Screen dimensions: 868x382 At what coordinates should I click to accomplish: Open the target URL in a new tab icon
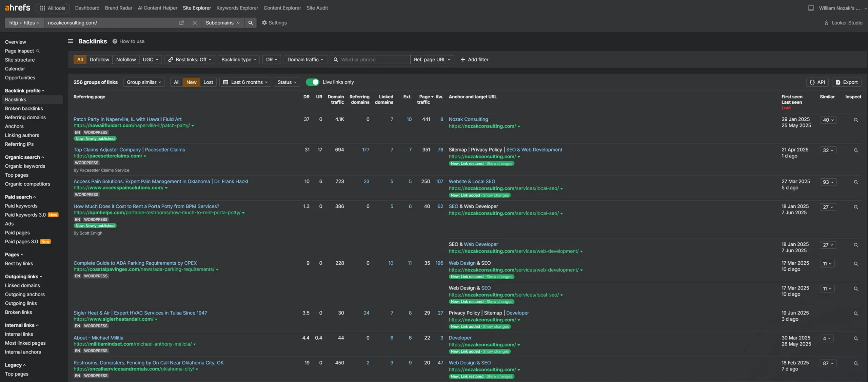click(x=181, y=23)
